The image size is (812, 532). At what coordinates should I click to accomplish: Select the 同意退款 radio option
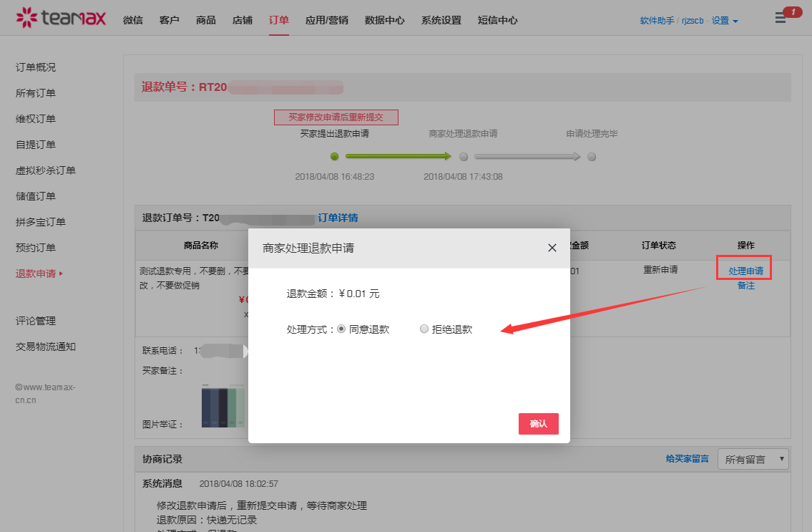click(x=341, y=329)
